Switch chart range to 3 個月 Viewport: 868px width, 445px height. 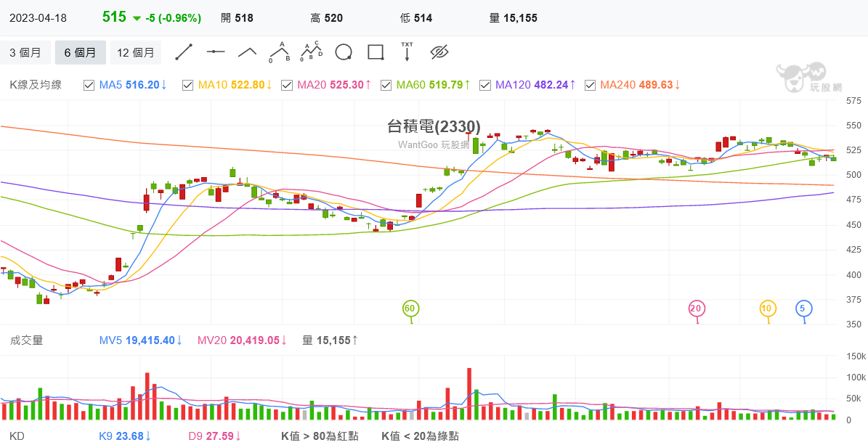click(x=25, y=52)
